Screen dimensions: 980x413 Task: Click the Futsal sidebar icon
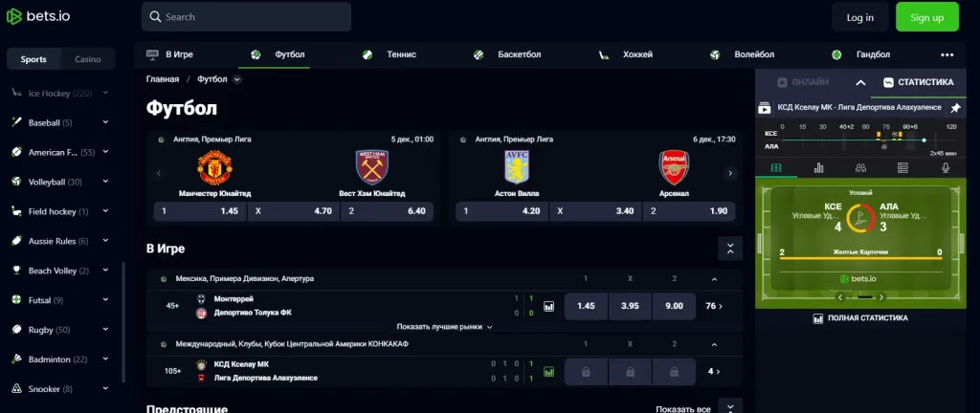(x=17, y=300)
